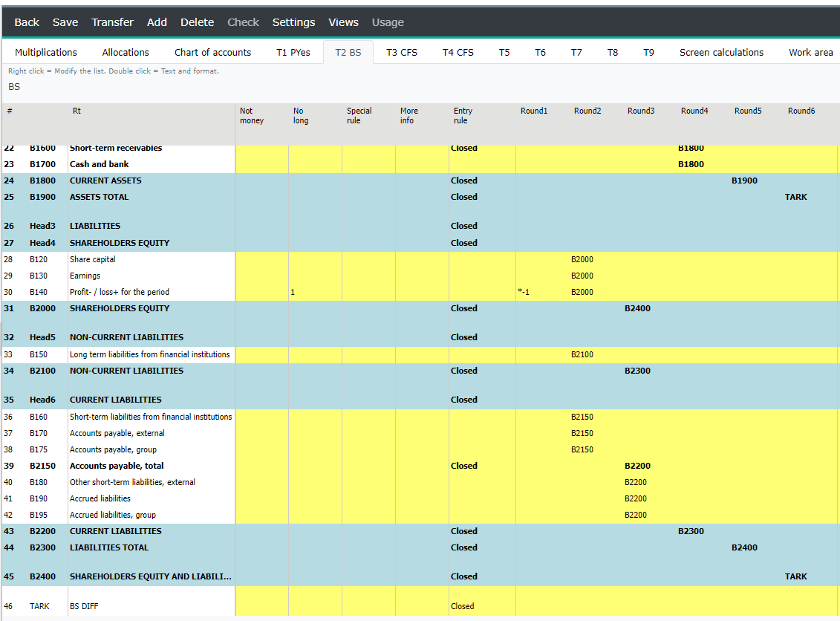Click the Back menu item
This screenshot has width=840, height=621.
[27, 22]
